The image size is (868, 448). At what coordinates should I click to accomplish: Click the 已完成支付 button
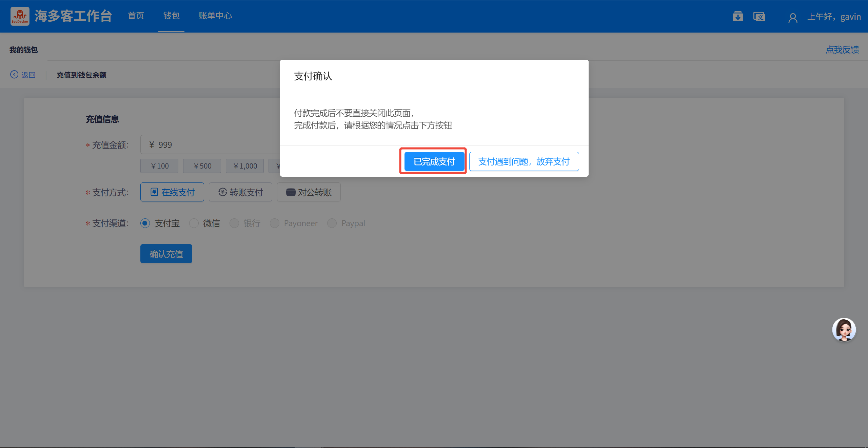point(434,161)
